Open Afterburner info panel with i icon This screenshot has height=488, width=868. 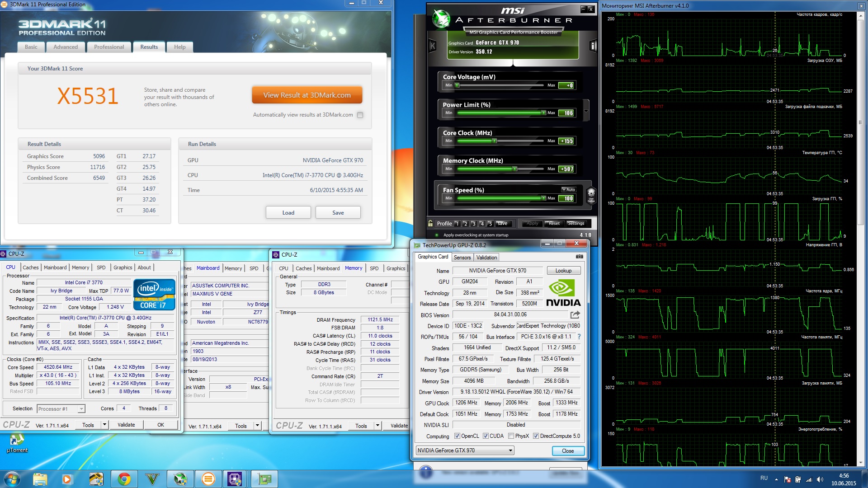pos(594,46)
